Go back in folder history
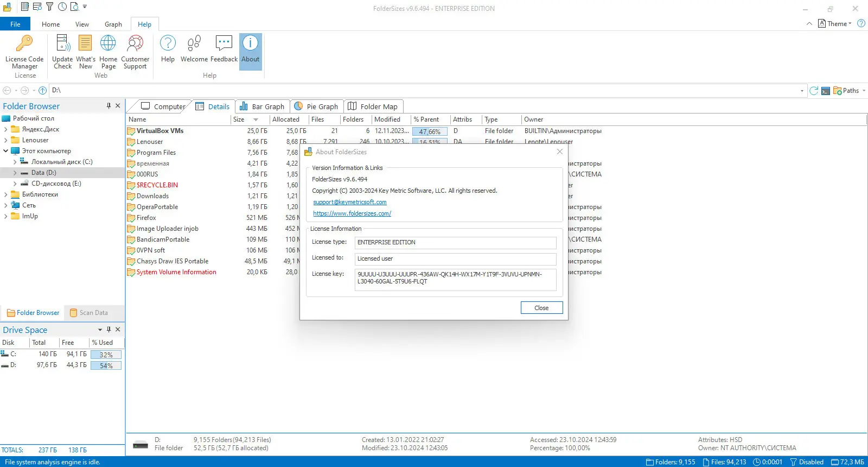This screenshot has width=868, height=467. click(7, 90)
